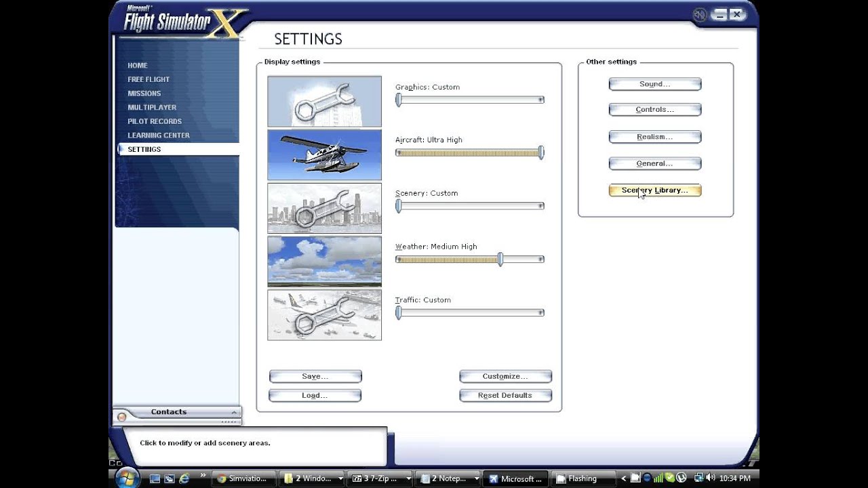Open Sound settings button

(x=655, y=84)
